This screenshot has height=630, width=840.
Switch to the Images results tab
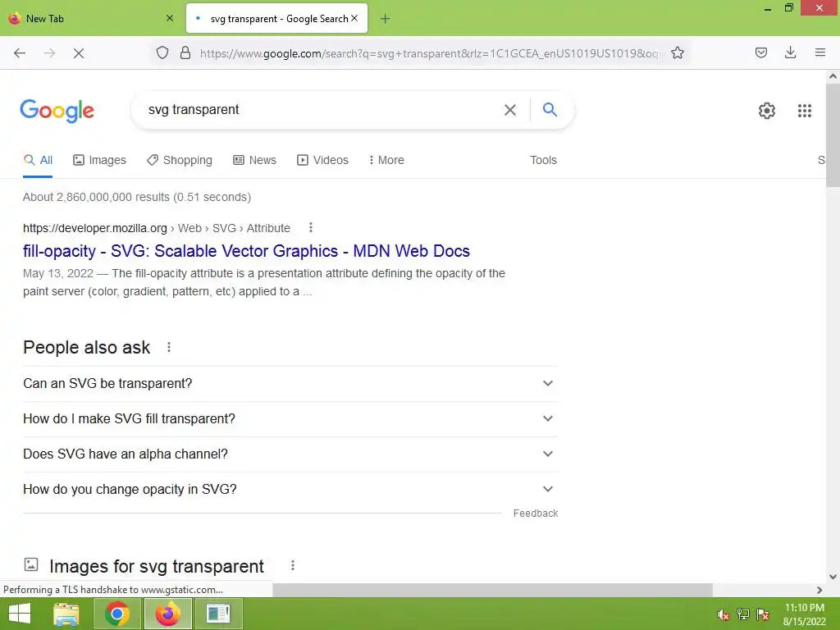pos(99,160)
